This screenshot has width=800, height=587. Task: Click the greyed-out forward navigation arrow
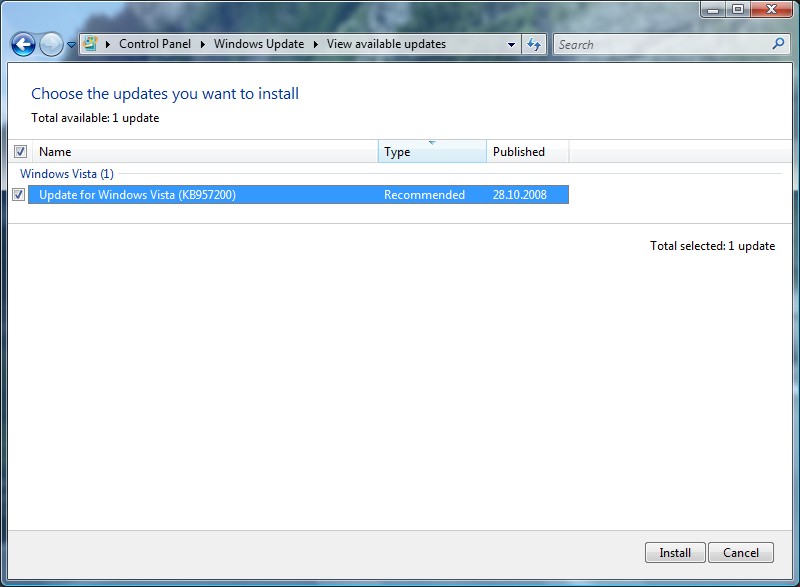coord(51,44)
